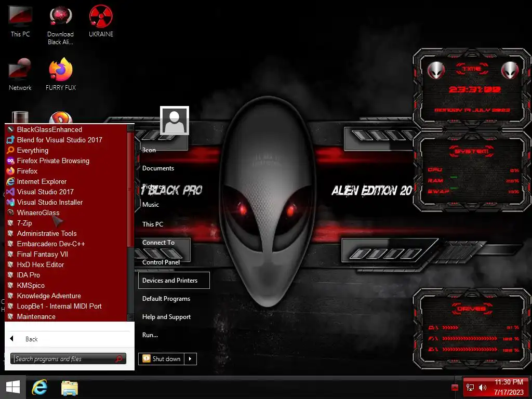The image size is (532, 399).
Task: Click the Firefox Private Browsing icon
Action: 10,161
